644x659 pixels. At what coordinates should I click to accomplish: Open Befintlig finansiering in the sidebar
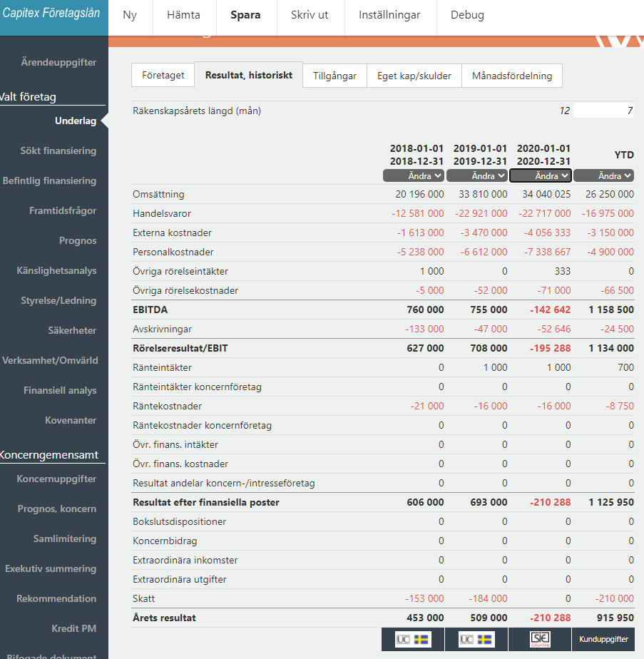pos(50,180)
